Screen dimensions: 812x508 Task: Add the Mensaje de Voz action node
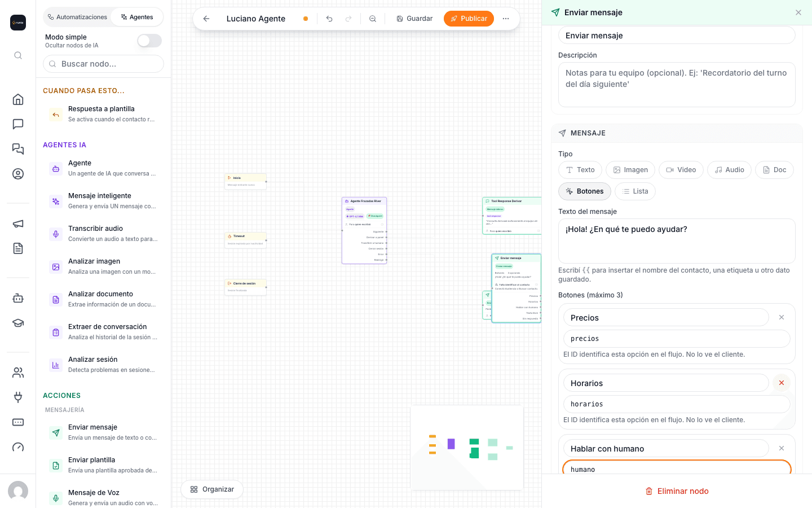coord(103,497)
